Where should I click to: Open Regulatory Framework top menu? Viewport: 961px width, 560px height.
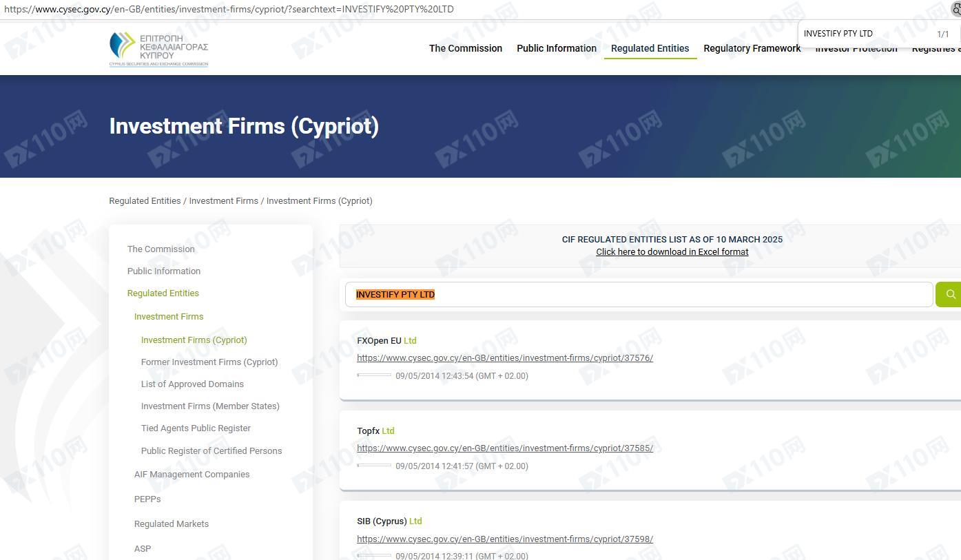click(x=752, y=48)
